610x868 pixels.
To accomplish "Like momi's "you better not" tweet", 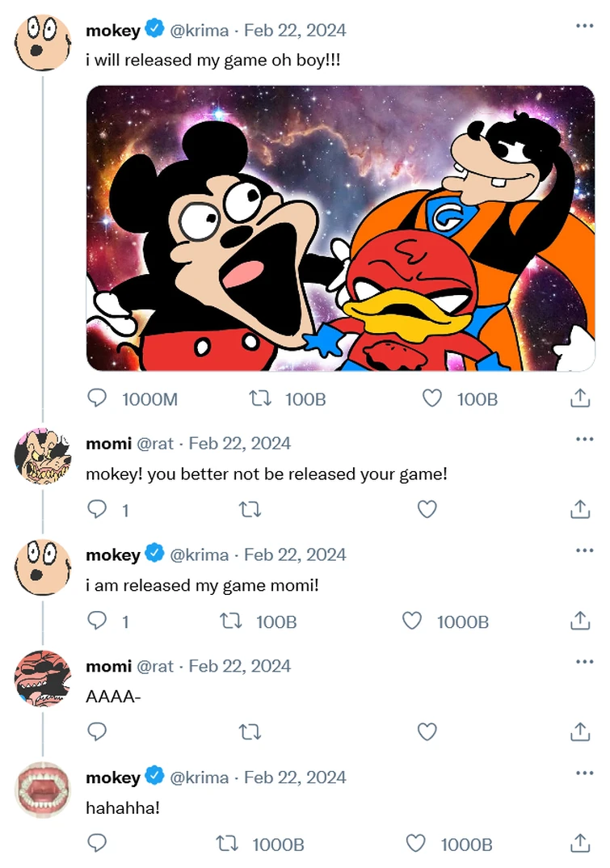I will tap(427, 509).
